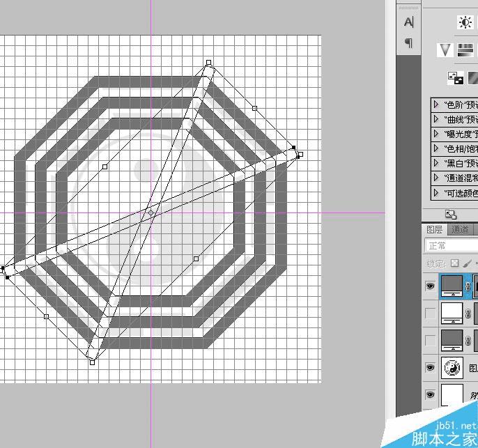Viewport: 478px width, 448px height.
Task: Hide the background layer eye icon
Action: 430,394
